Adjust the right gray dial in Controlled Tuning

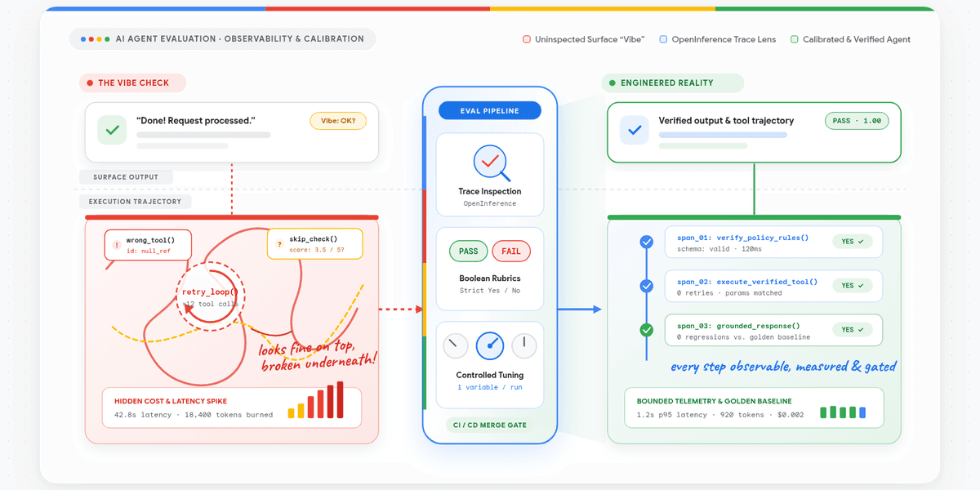(524, 346)
